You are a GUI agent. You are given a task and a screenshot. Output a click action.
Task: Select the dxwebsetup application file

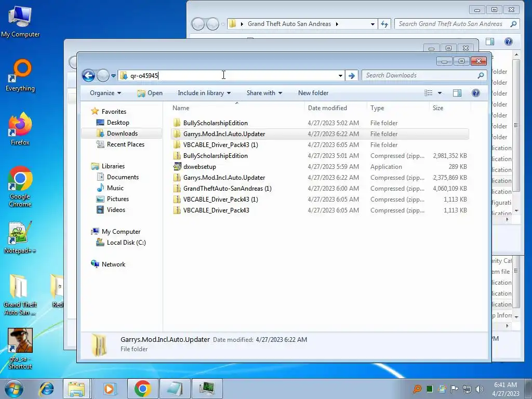point(320,167)
